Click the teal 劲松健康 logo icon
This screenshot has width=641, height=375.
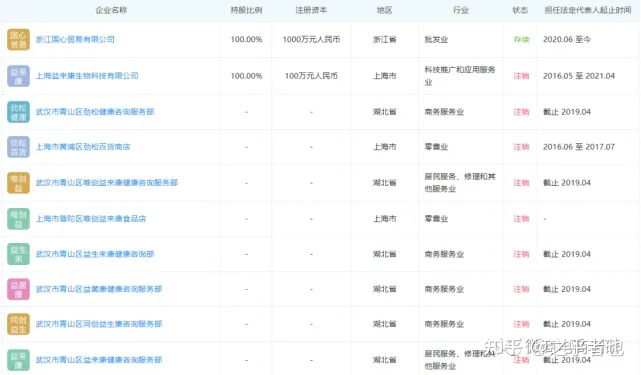pyautogui.click(x=18, y=112)
